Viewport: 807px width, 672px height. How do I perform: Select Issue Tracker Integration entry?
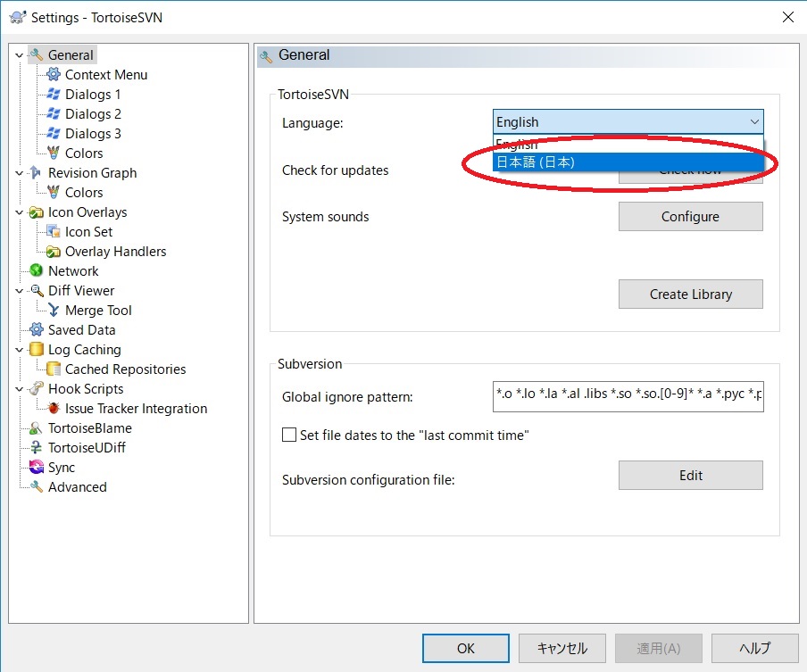pyautogui.click(x=136, y=409)
